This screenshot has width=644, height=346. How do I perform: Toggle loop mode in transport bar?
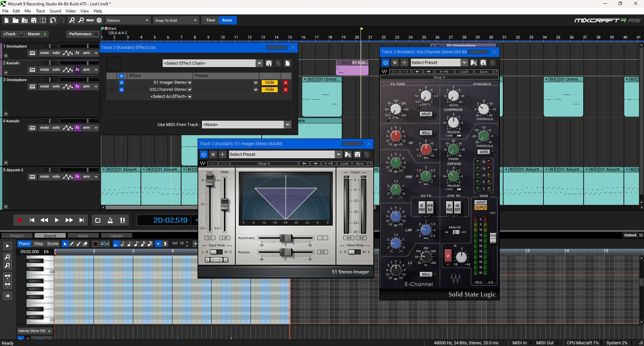coord(98,220)
